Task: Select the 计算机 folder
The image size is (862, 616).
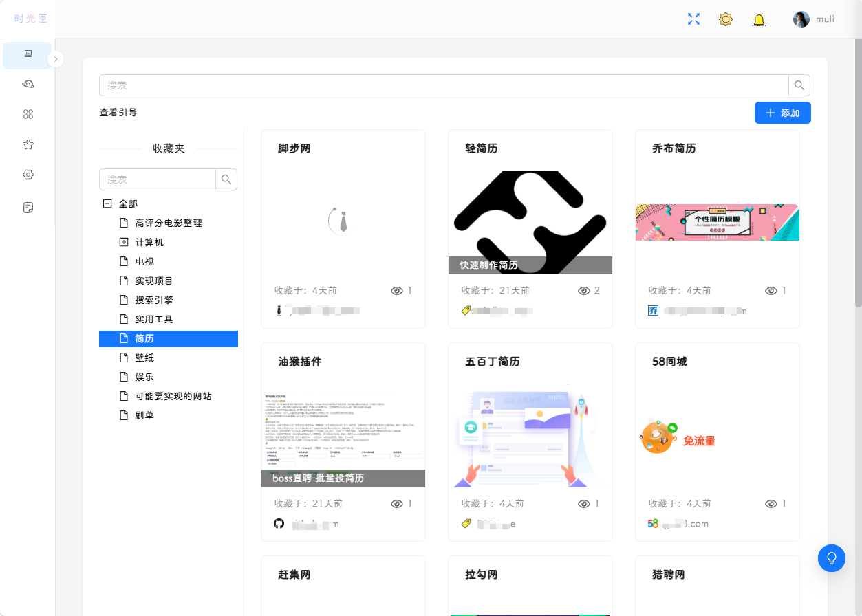Action: click(x=149, y=242)
